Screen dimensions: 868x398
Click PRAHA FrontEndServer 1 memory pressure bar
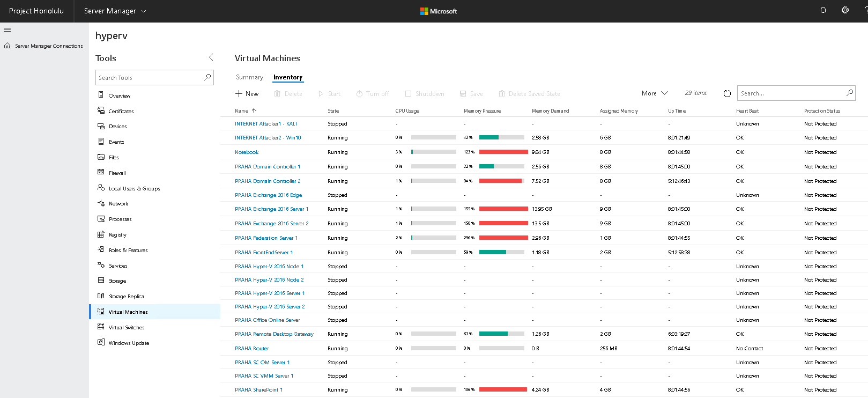[x=502, y=252]
